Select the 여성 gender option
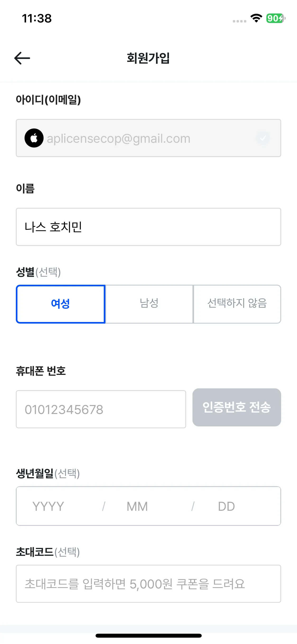 coord(60,304)
